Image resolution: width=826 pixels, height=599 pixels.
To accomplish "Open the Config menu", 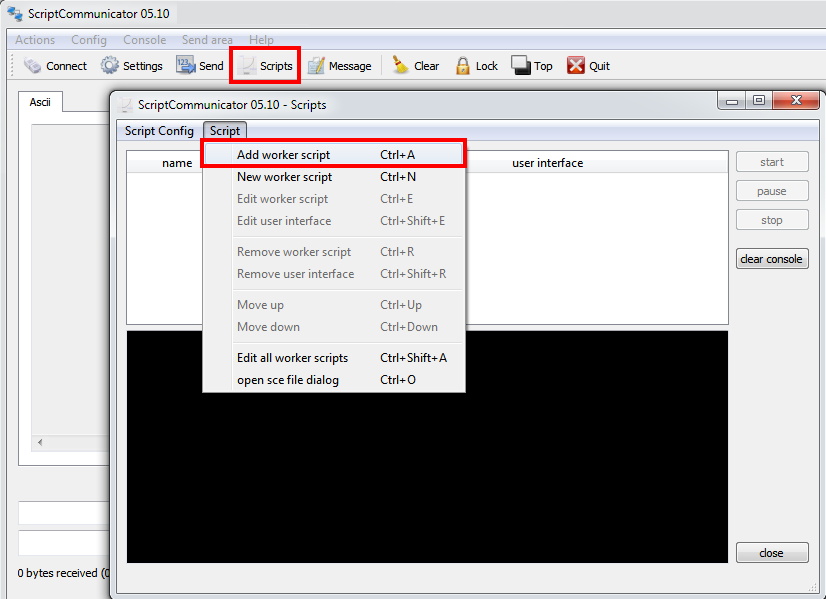I will (89, 40).
